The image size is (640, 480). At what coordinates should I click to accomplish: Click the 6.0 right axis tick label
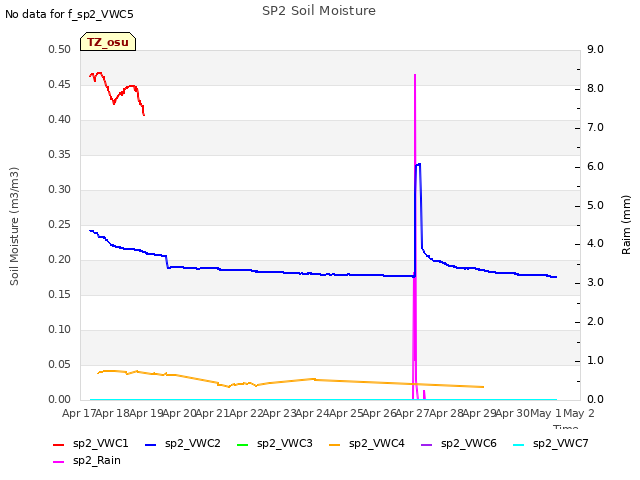pyautogui.click(x=595, y=166)
